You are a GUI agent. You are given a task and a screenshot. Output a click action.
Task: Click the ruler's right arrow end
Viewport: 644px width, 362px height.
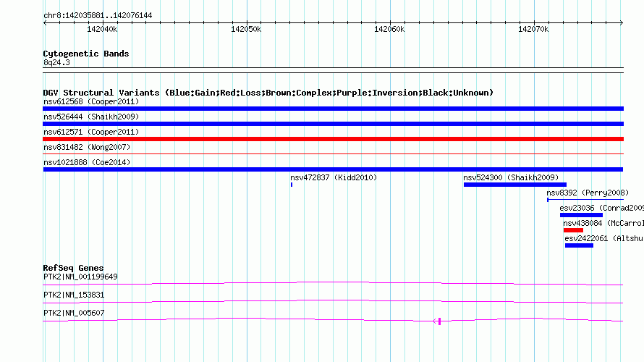(x=622, y=22)
